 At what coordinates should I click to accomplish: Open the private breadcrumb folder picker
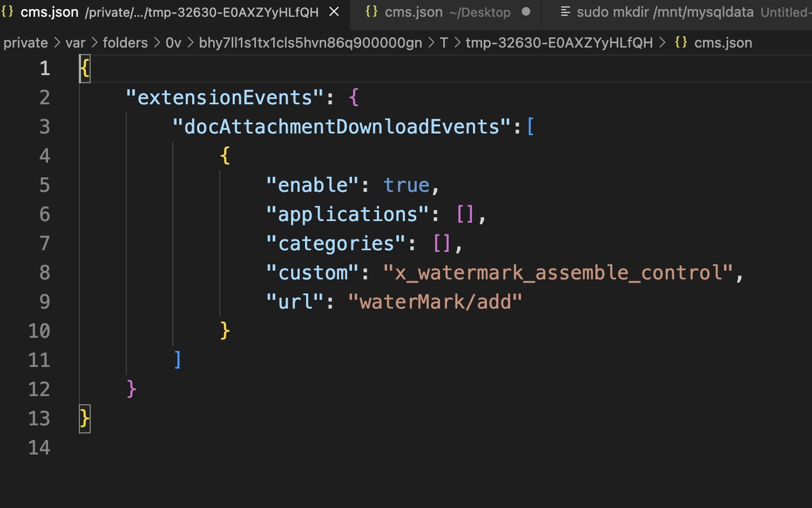25,43
